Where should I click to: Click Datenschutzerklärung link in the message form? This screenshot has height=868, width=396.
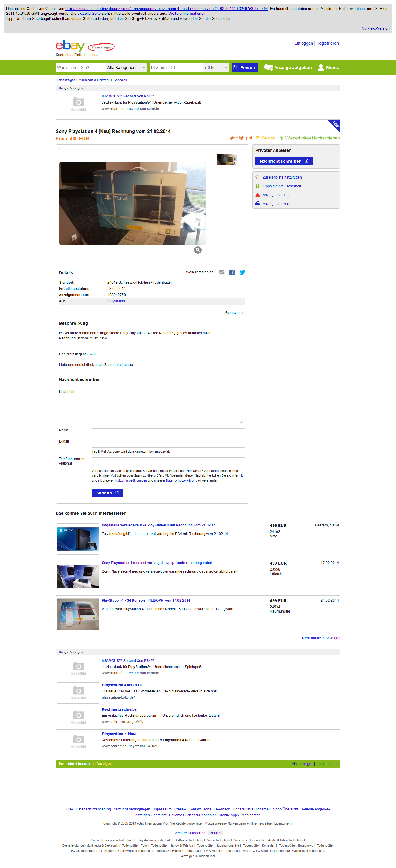[x=182, y=480]
